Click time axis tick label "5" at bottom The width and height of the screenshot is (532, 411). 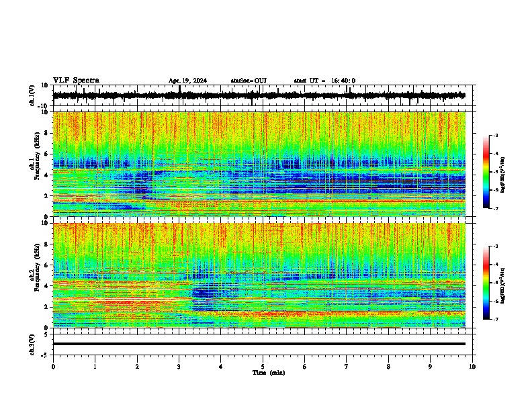pyautogui.click(x=263, y=367)
